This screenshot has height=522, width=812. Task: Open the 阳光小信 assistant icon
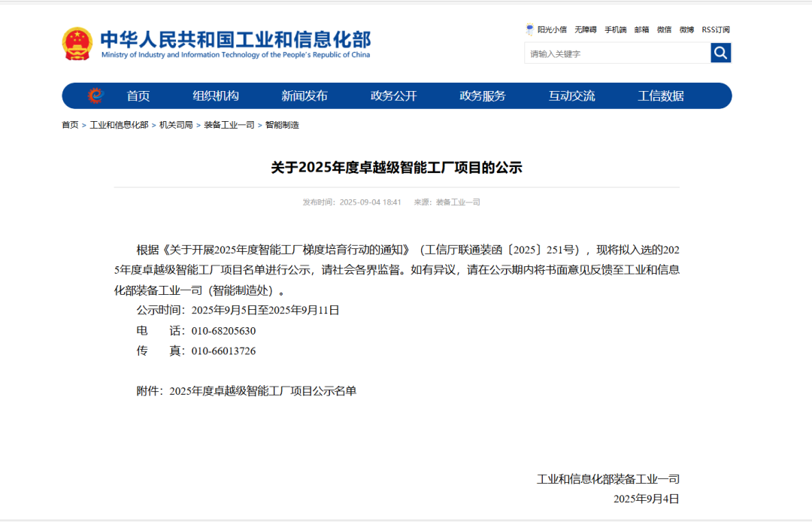530,29
